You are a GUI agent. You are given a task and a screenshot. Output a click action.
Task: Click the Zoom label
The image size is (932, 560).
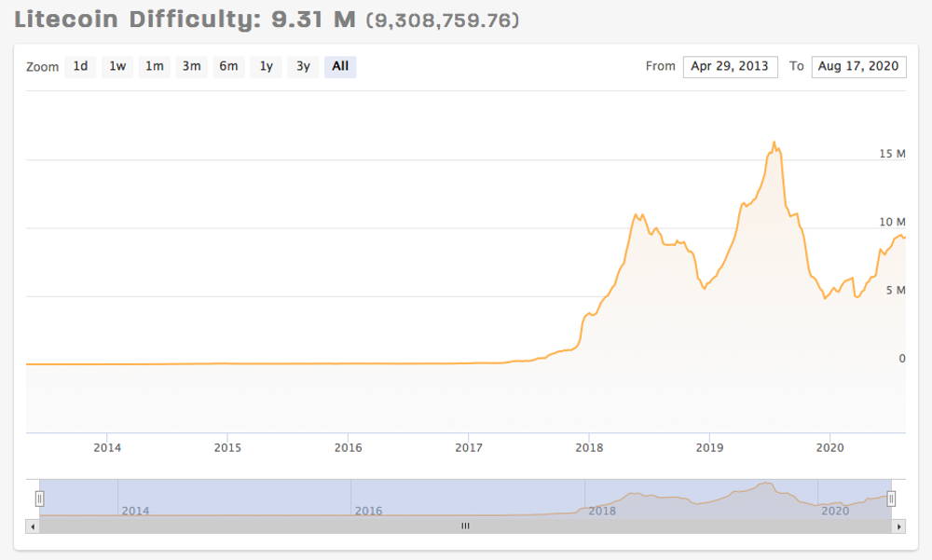tap(42, 66)
